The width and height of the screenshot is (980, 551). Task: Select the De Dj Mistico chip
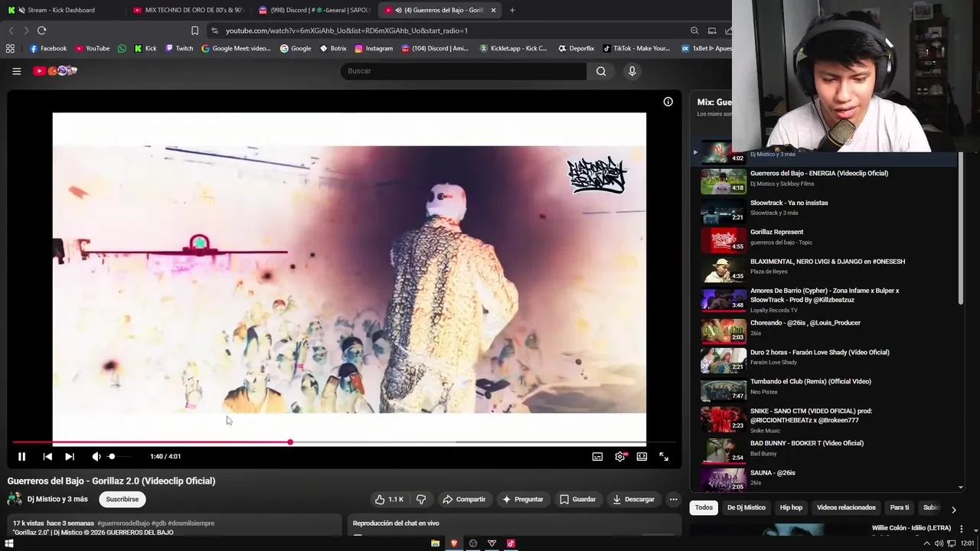[x=746, y=507]
